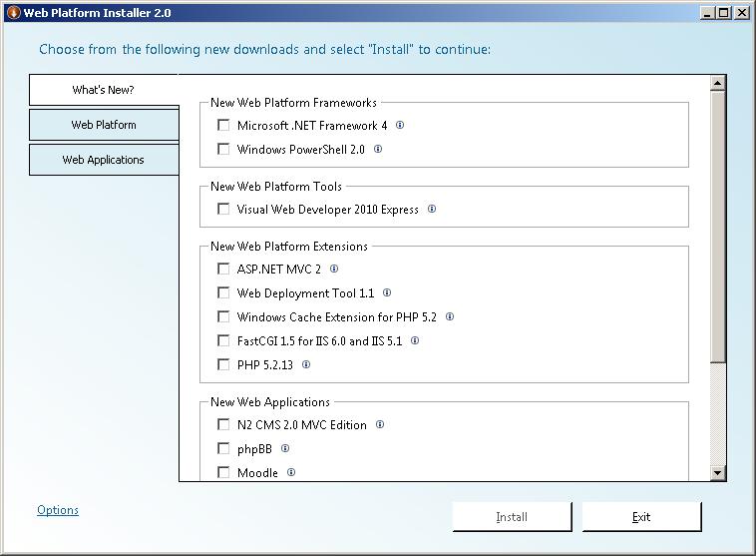The width and height of the screenshot is (756, 556).
Task: Open the Web Applications tab
Action: click(x=104, y=160)
